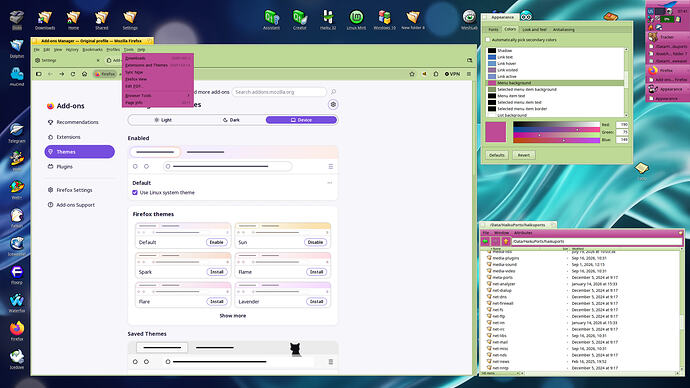This screenshot has height=388, width=690.
Task: Open the Attributes menu in Tracker
Action: point(523,233)
